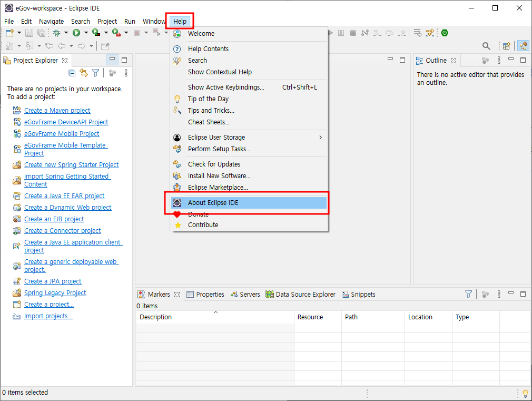Click the Step Into debug icon
Image resolution: width=532 pixels, height=401 pixels.
click(377, 33)
